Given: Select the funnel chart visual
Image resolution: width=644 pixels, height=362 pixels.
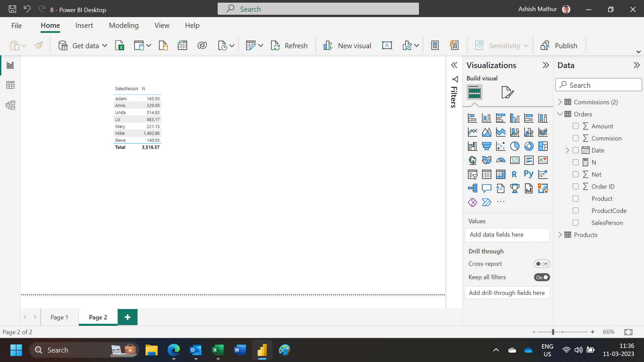Looking at the screenshot, I should coord(486,146).
